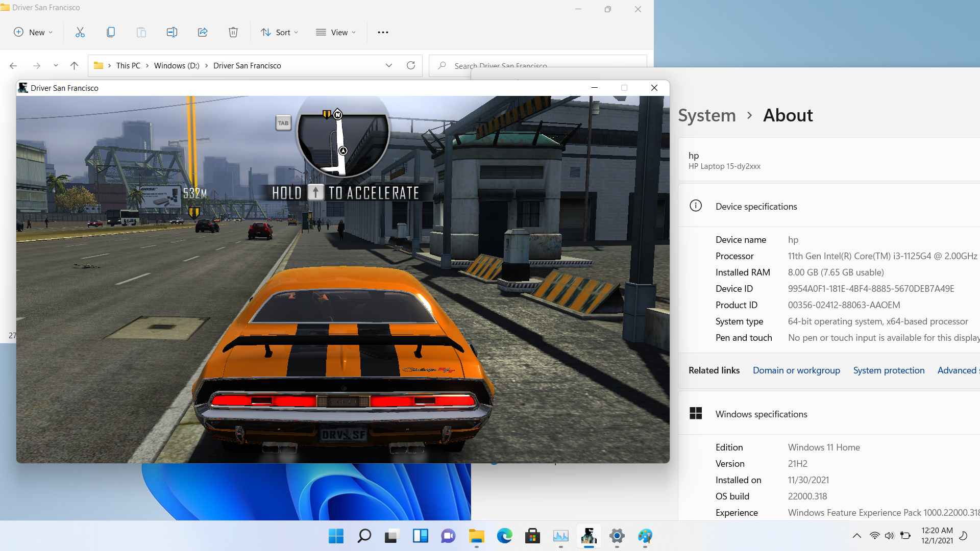Viewport: 980px width, 551px height.
Task: Click the Delete trash icon
Action: tap(233, 32)
